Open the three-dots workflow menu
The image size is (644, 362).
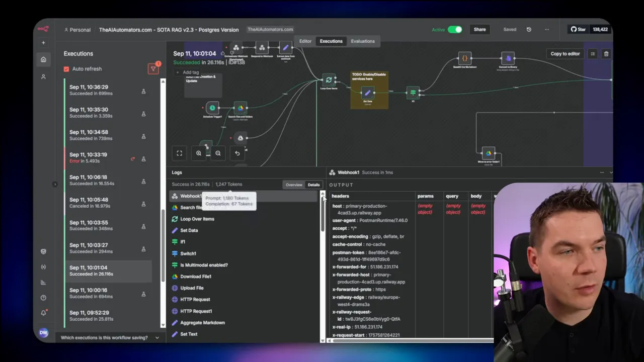[547, 29]
